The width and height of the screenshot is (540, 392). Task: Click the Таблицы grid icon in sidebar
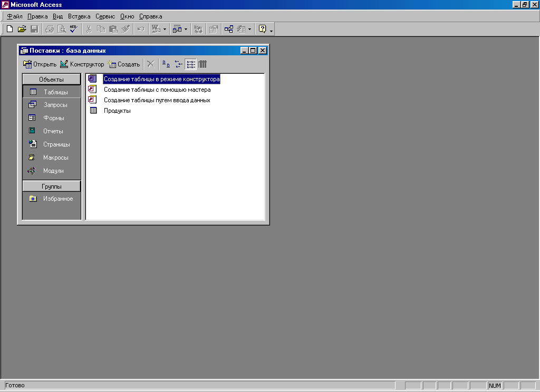pos(33,92)
